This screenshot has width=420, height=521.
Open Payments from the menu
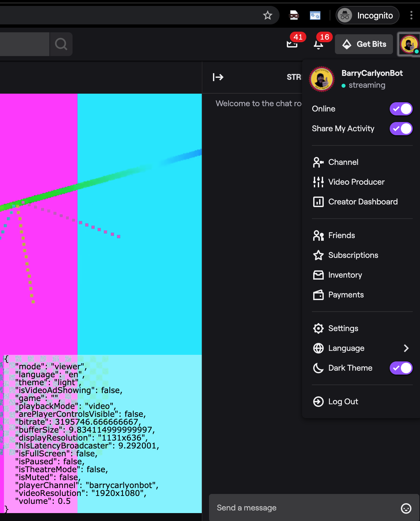point(362,295)
